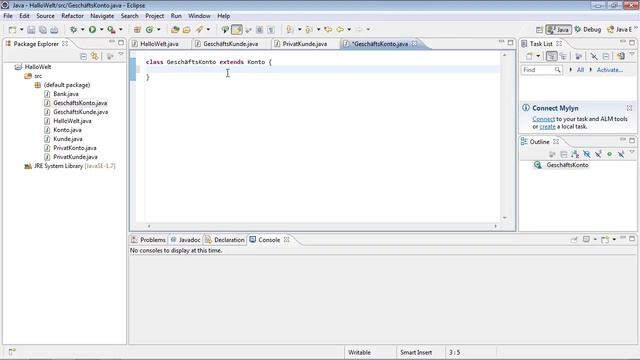This screenshot has width=640, height=360.
Task: Open the Back history dropdown arrow
Action: [349, 30]
